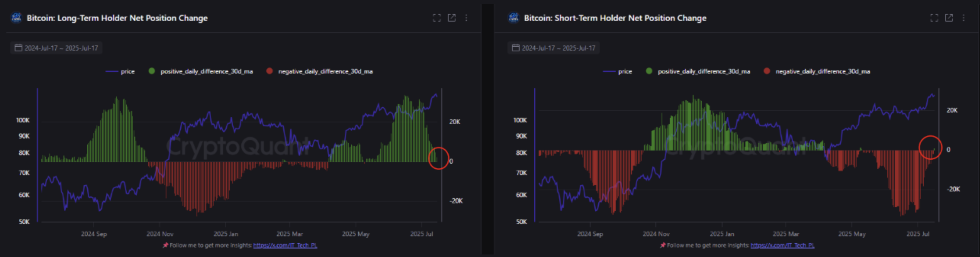Expand Short-Term Holder chart to fullscreen
Image resolution: width=980 pixels, height=257 pixels.
coord(934,18)
